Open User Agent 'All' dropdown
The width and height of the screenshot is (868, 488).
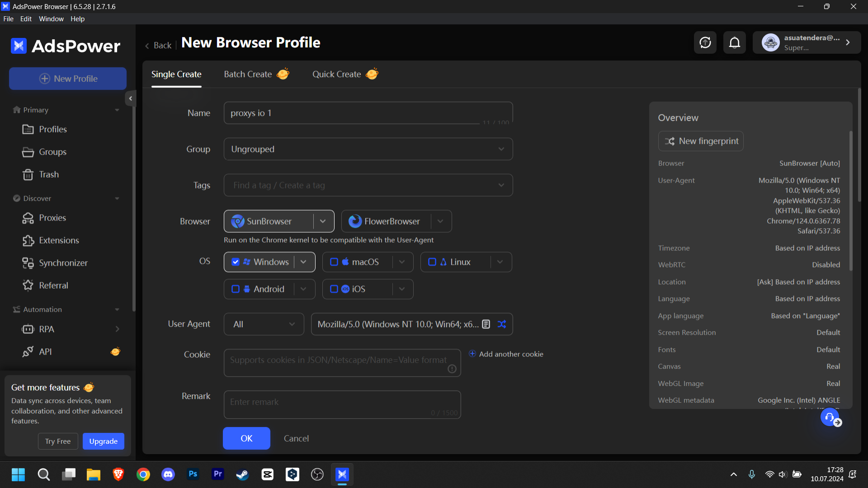coord(264,324)
